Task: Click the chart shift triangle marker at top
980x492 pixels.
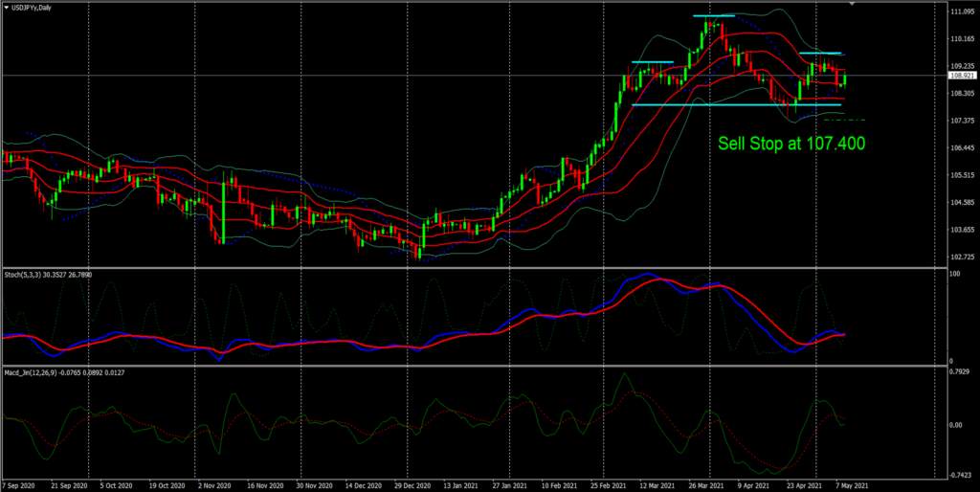Action: (x=851, y=4)
